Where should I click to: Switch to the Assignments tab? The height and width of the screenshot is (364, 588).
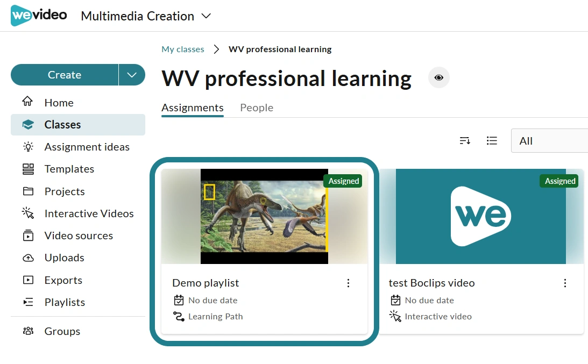[x=193, y=108]
